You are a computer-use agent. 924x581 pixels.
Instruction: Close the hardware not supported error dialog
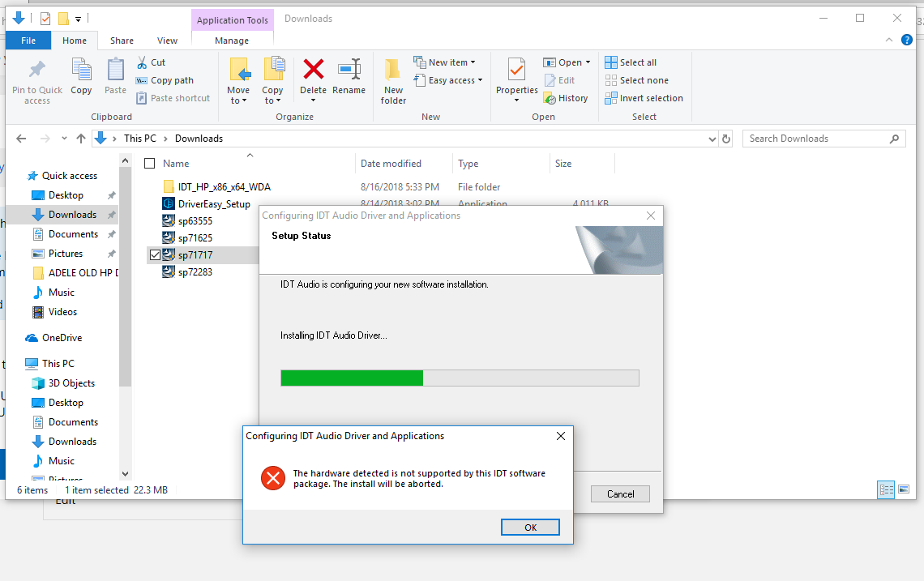[x=560, y=435]
